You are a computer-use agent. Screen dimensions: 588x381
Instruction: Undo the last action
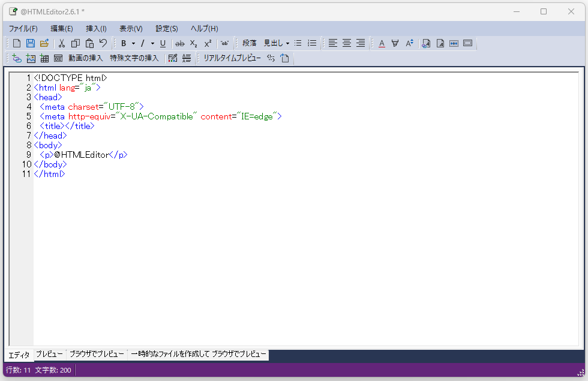coord(103,43)
